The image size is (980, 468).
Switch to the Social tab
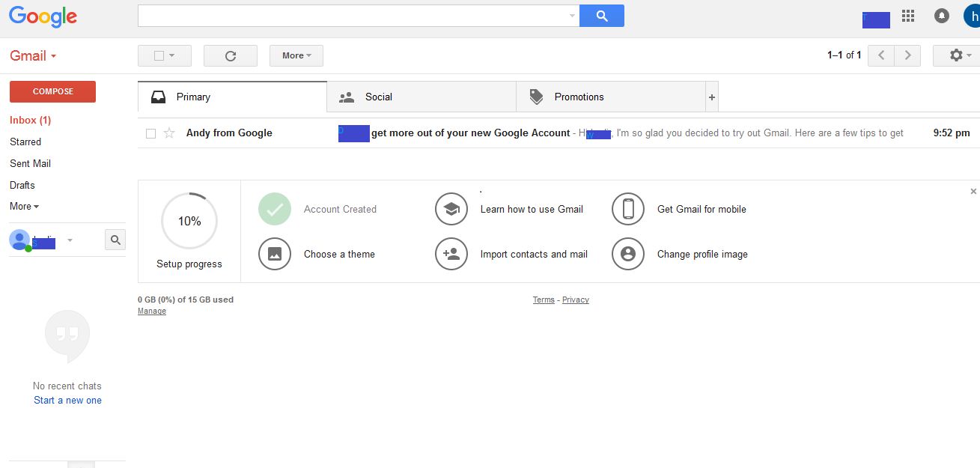click(x=421, y=97)
